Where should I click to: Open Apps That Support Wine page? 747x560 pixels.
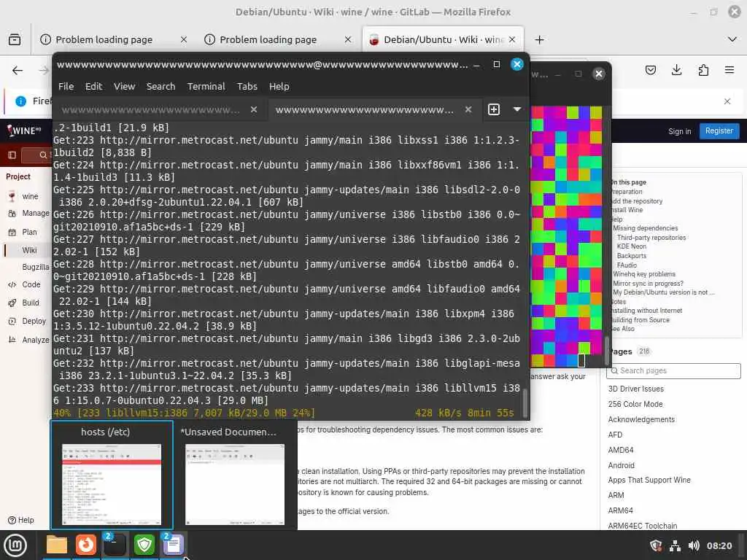pyautogui.click(x=649, y=480)
